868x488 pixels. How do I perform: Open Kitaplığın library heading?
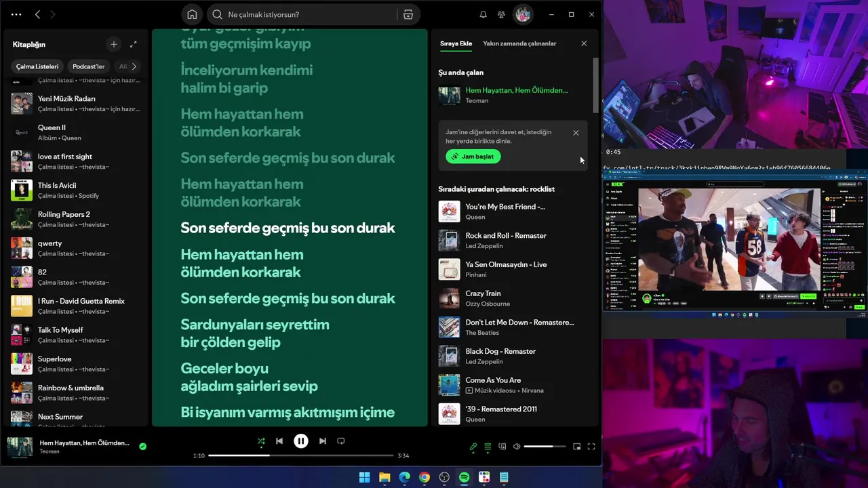(29, 44)
